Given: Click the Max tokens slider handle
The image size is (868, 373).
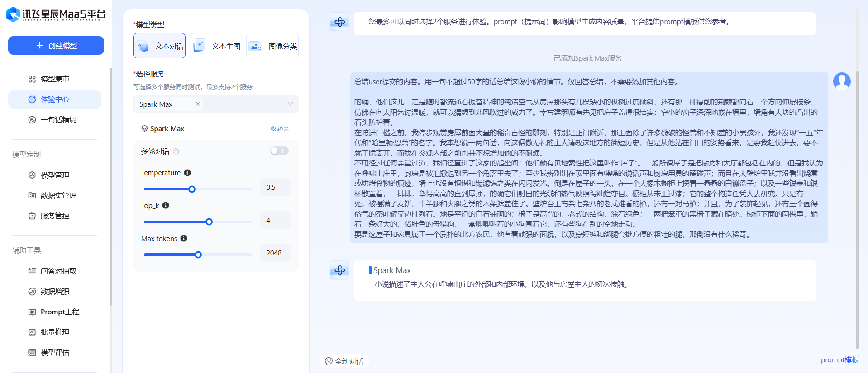Looking at the screenshot, I should pyautogui.click(x=198, y=255).
